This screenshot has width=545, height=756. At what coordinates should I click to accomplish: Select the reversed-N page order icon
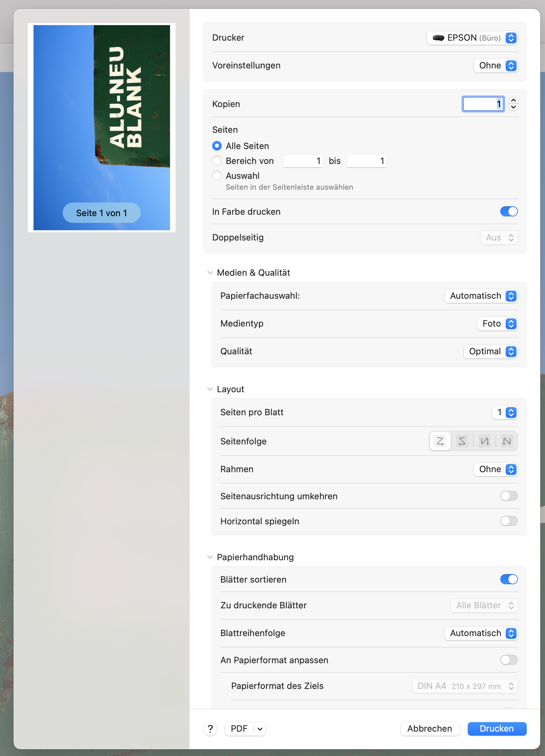tap(484, 441)
